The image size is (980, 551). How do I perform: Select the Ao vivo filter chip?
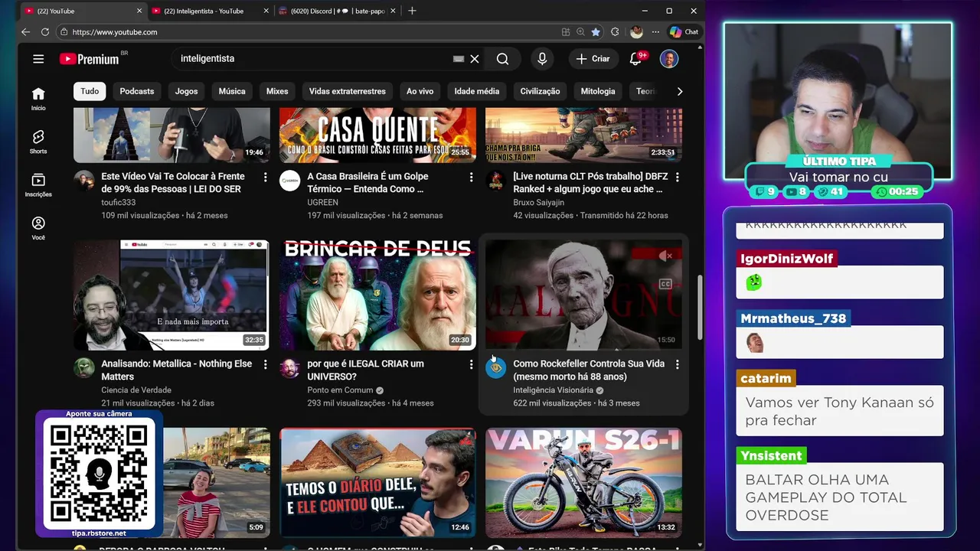click(420, 91)
